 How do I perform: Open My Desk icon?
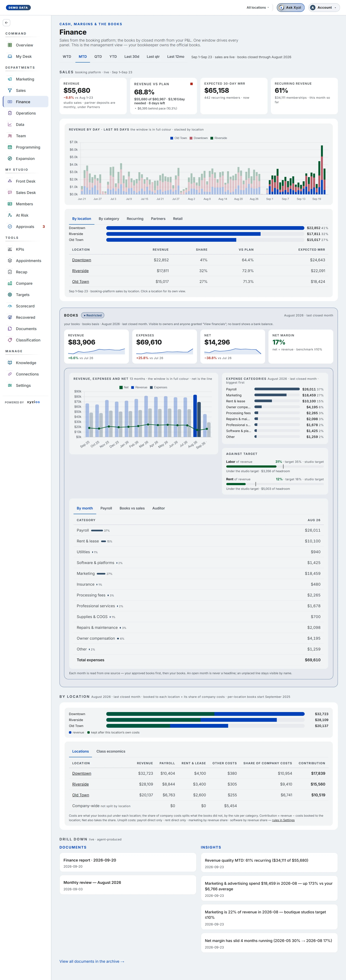click(x=10, y=56)
